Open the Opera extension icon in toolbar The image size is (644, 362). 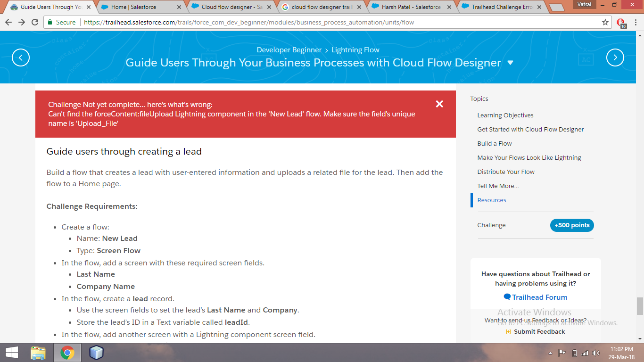621,23
